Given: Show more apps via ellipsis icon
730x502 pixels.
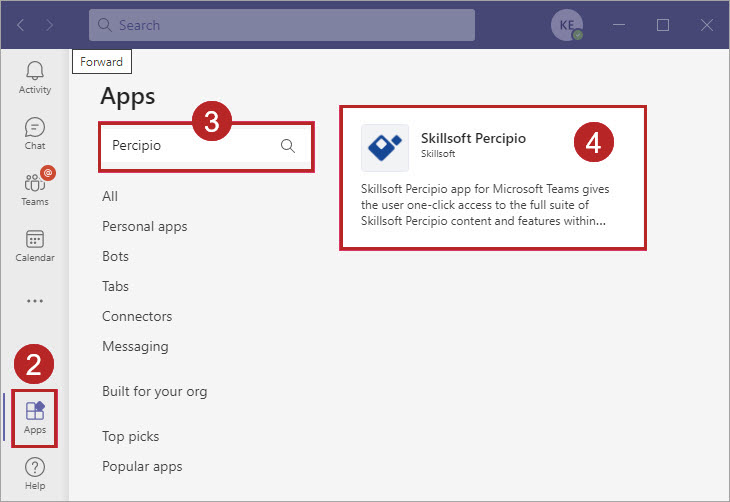Looking at the screenshot, I should coord(35,301).
